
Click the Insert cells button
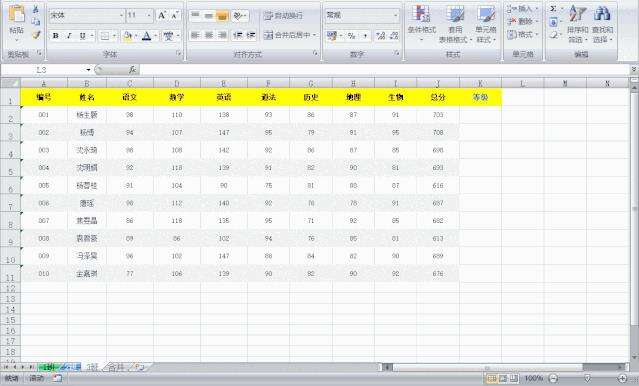[x=522, y=9]
